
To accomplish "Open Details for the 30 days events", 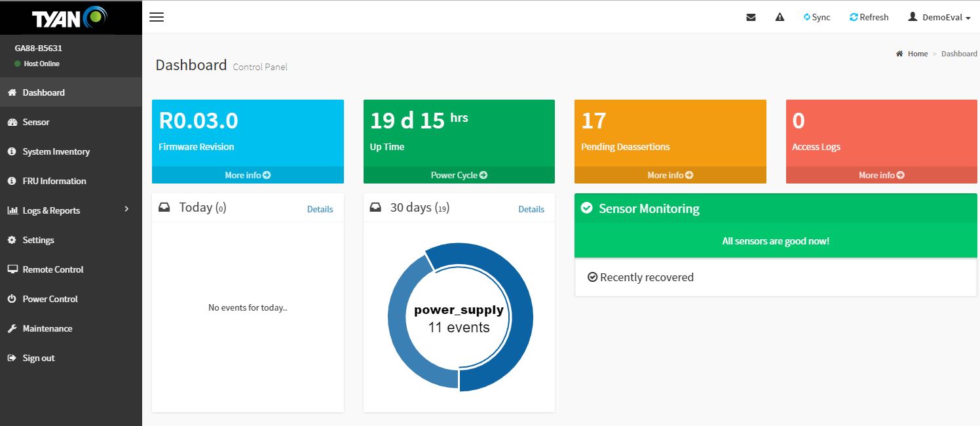I will 531,209.
